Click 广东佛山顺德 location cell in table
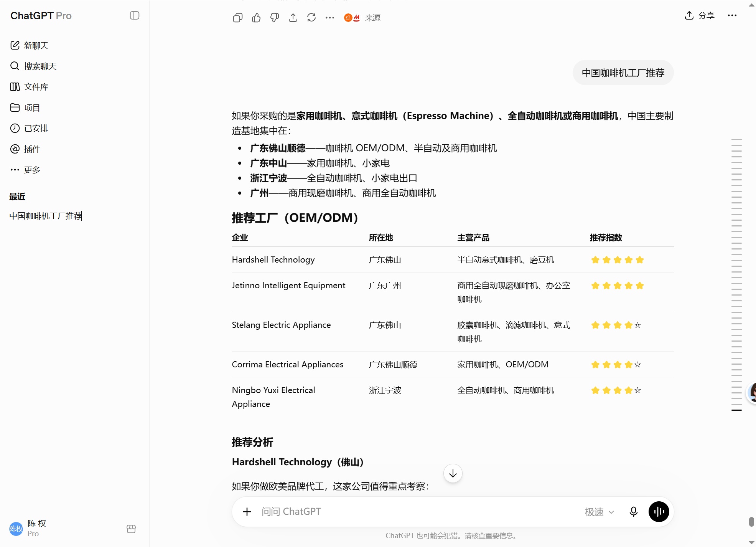The width and height of the screenshot is (756, 547). 393,365
